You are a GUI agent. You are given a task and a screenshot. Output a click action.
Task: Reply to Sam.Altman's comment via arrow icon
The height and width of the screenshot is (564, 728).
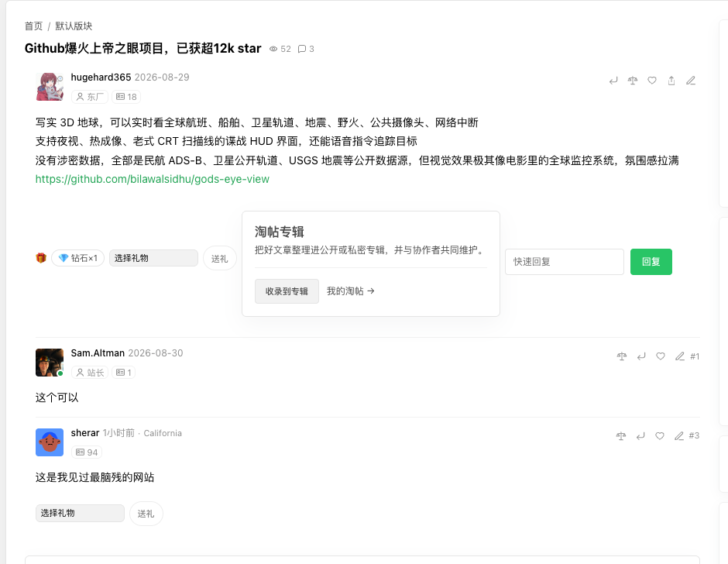point(641,356)
